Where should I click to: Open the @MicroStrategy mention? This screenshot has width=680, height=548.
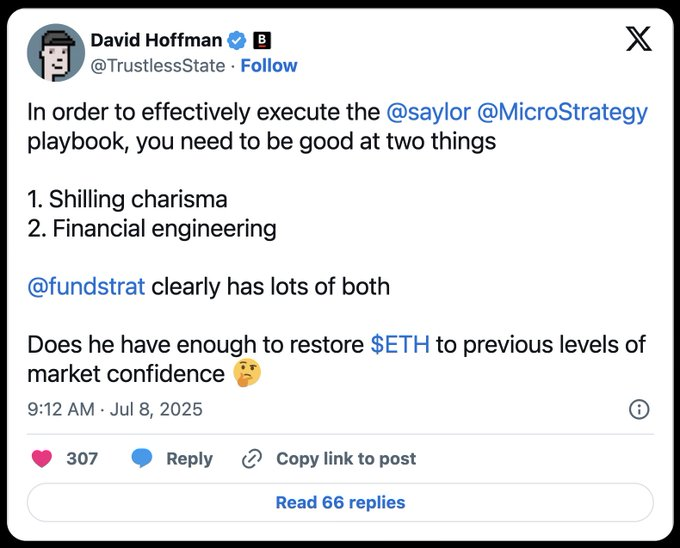tap(563, 112)
